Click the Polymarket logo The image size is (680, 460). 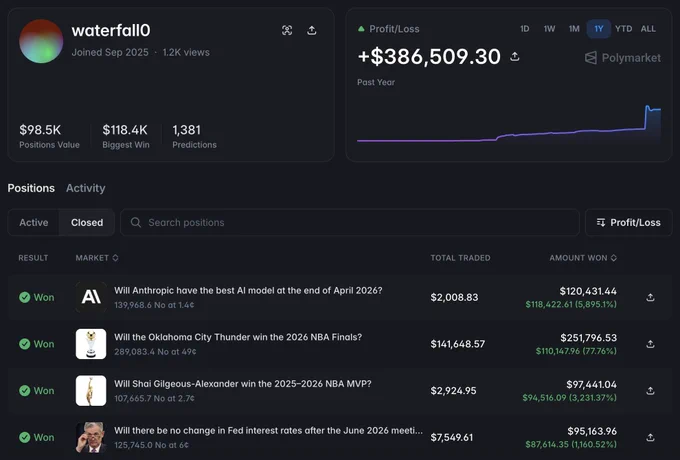[x=623, y=58]
